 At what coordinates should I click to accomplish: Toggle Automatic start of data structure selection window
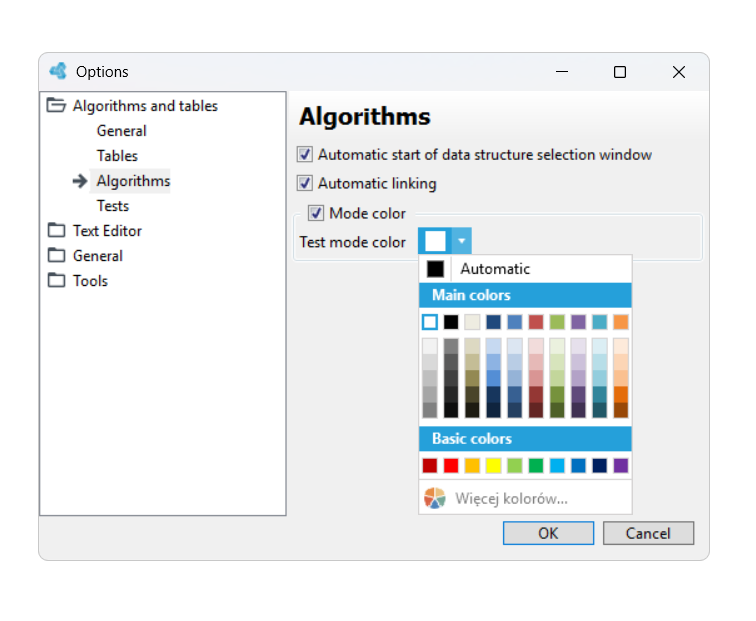(305, 154)
